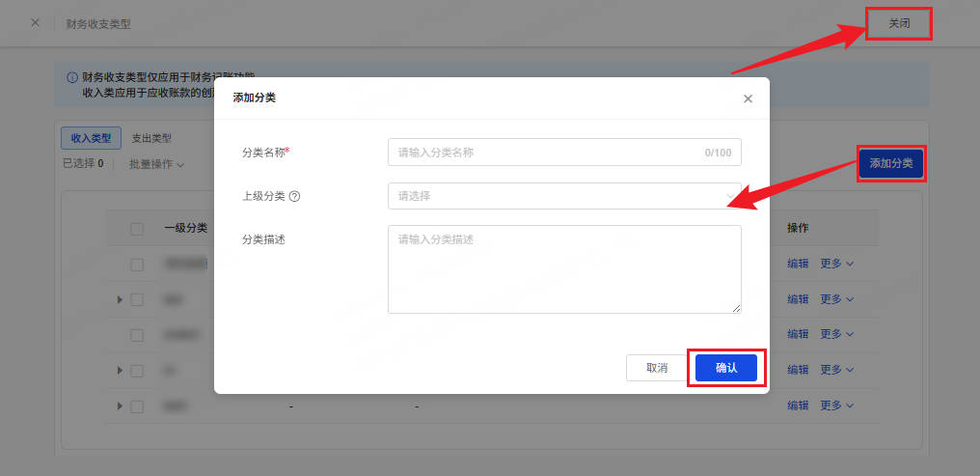Click the blue 添加分类 button on the page

pyautogui.click(x=891, y=163)
